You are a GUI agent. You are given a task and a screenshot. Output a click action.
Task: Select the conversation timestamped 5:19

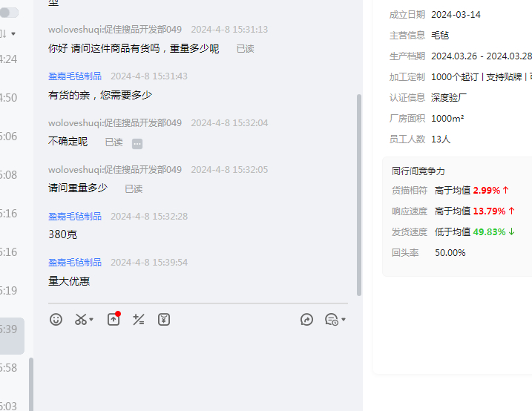click(8, 291)
